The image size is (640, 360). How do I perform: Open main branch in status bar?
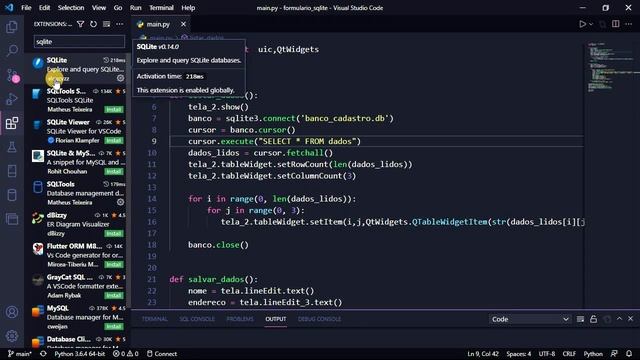pyautogui.click(x=20, y=353)
